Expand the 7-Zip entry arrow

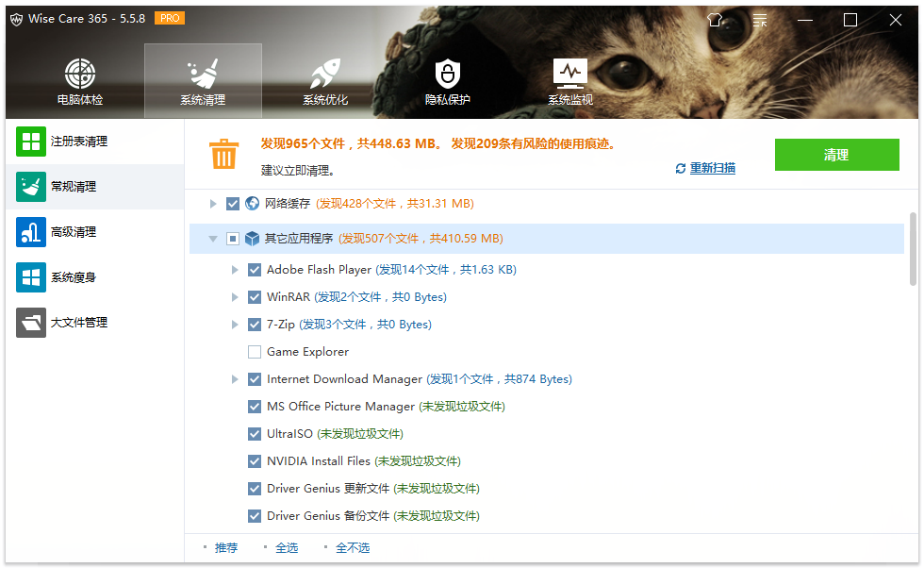click(x=235, y=325)
